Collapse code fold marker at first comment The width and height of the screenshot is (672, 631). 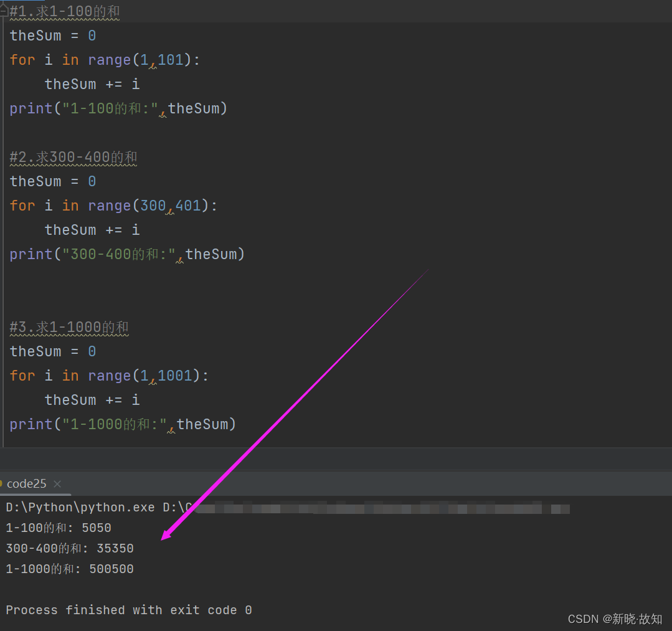[4, 11]
